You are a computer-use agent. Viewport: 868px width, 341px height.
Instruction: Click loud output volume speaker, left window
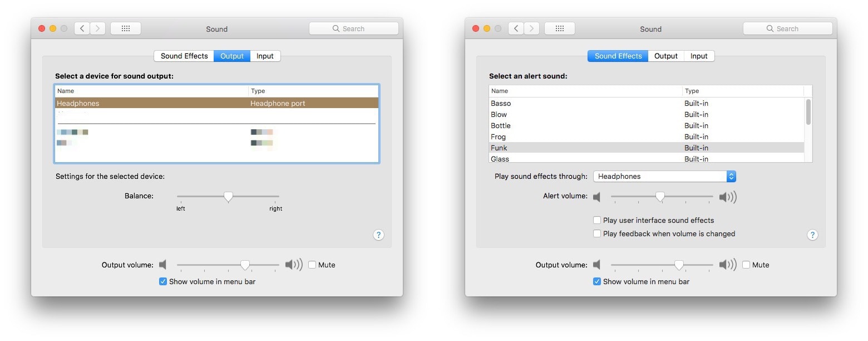(x=294, y=265)
